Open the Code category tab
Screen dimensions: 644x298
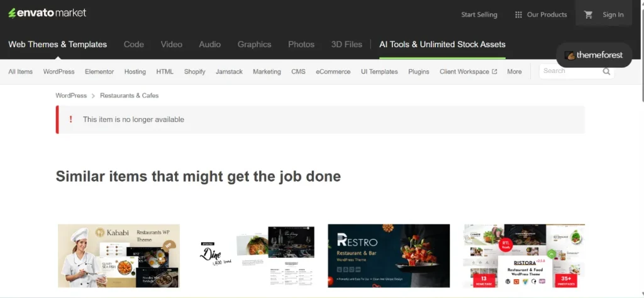click(x=134, y=45)
